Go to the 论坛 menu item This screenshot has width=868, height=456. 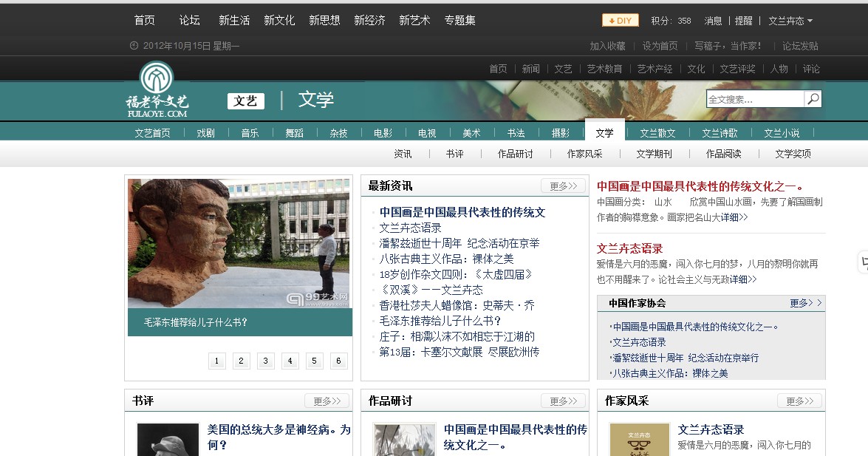point(189,21)
